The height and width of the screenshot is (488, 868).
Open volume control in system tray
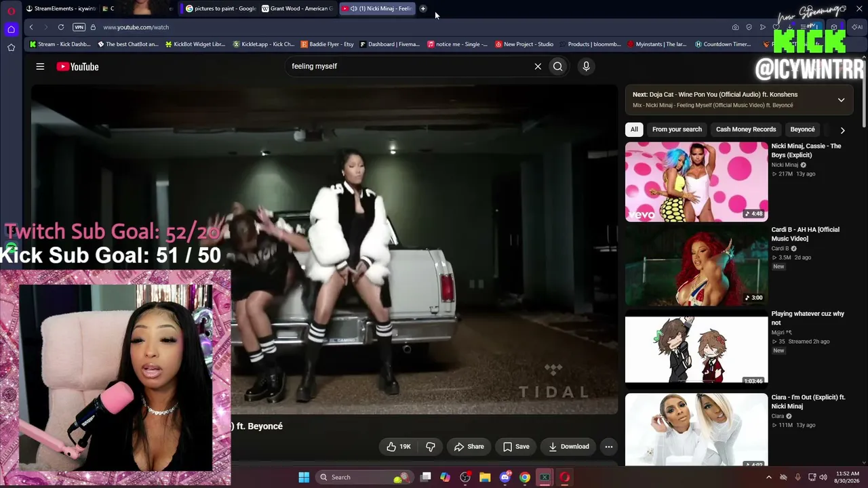[x=824, y=477]
